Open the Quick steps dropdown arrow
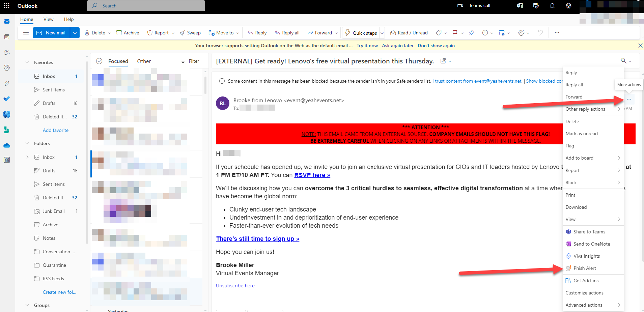Screen dimensions: 644x312 [382, 33]
